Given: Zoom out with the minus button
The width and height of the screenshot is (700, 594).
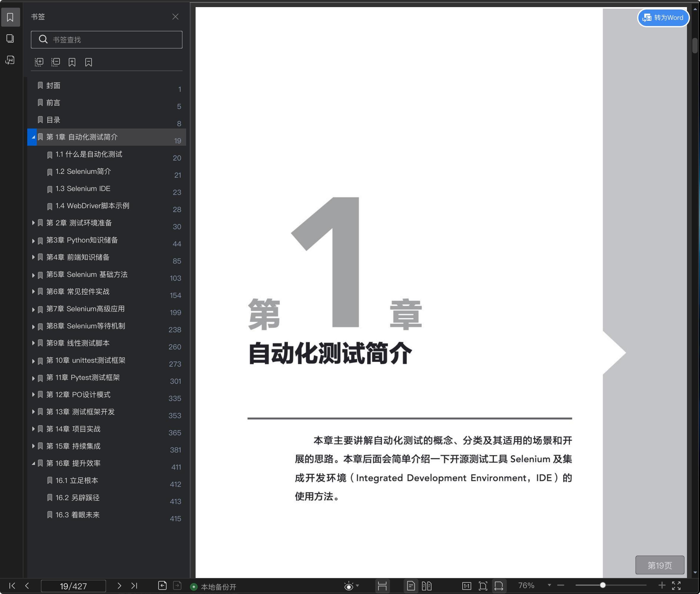Looking at the screenshot, I should point(561,585).
